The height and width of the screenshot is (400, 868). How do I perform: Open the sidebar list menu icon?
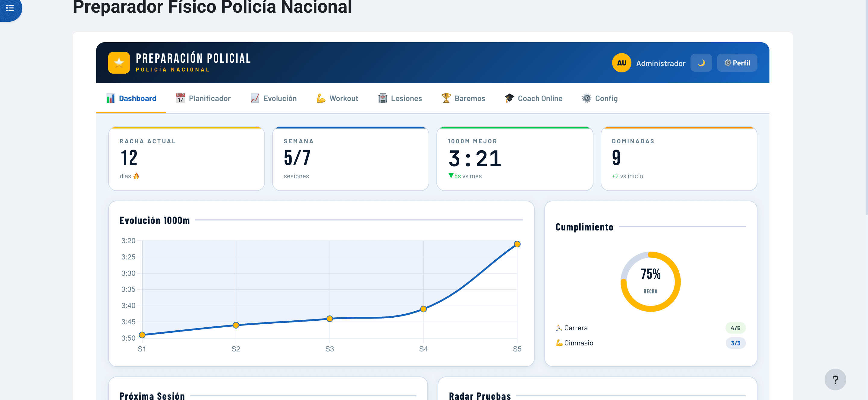point(10,8)
